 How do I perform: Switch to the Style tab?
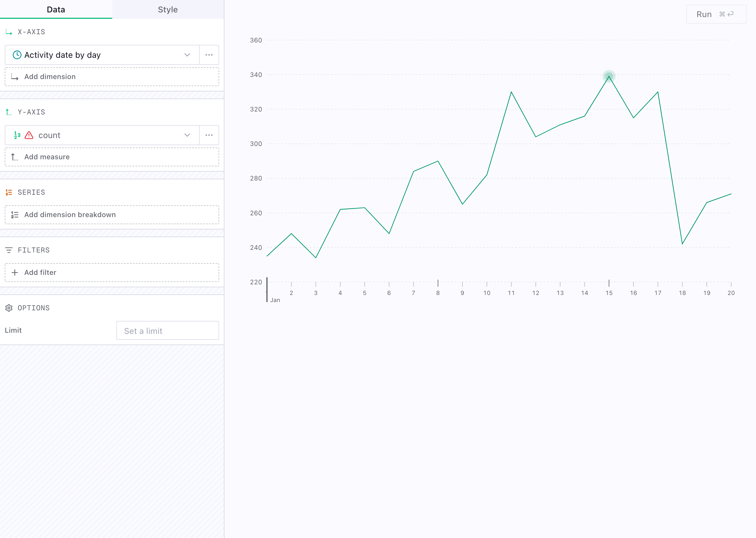167,10
